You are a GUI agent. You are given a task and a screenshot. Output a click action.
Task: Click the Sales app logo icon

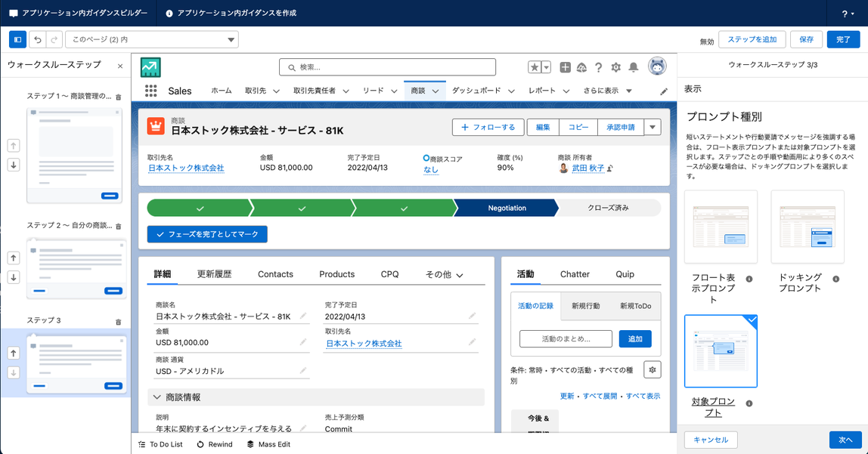point(150,67)
